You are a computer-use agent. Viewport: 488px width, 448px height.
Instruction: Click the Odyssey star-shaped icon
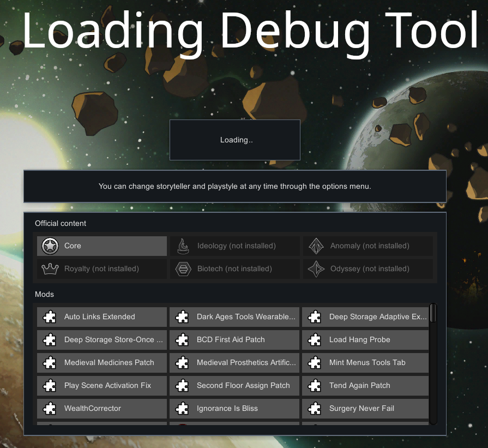point(316,269)
